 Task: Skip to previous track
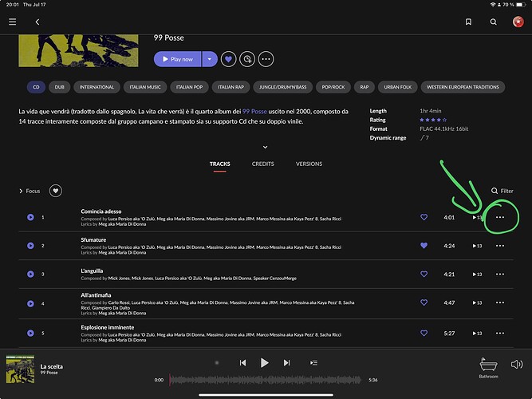point(242,362)
